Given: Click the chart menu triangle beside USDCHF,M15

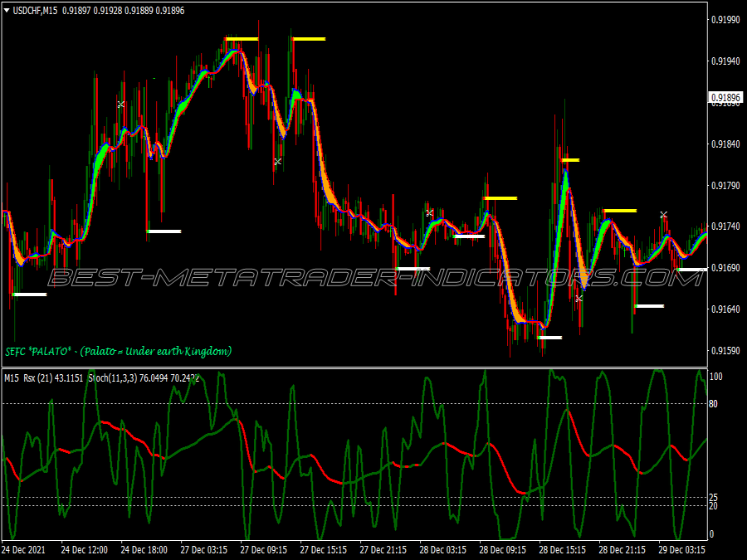Looking at the screenshot, I should (7, 10).
